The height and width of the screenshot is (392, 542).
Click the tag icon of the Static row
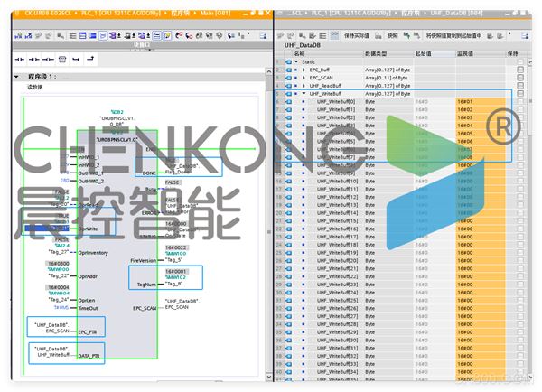[x=288, y=62]
